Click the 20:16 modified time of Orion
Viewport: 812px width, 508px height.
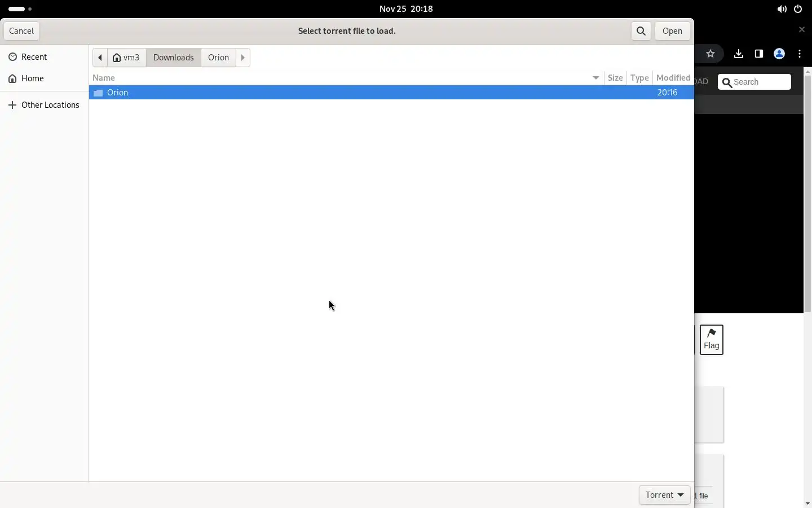668,93
